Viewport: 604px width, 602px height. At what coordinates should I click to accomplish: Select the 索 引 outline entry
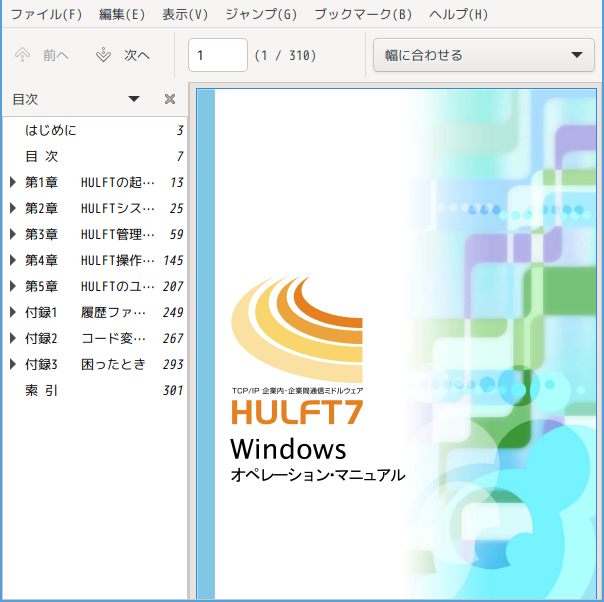95,390
